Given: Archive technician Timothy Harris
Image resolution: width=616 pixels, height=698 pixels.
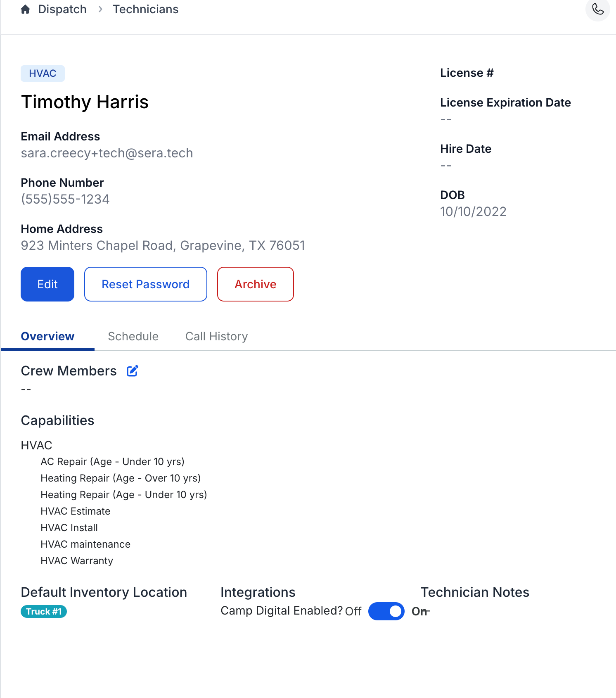Looking at the screenshot, I should (x=255, y=284).
